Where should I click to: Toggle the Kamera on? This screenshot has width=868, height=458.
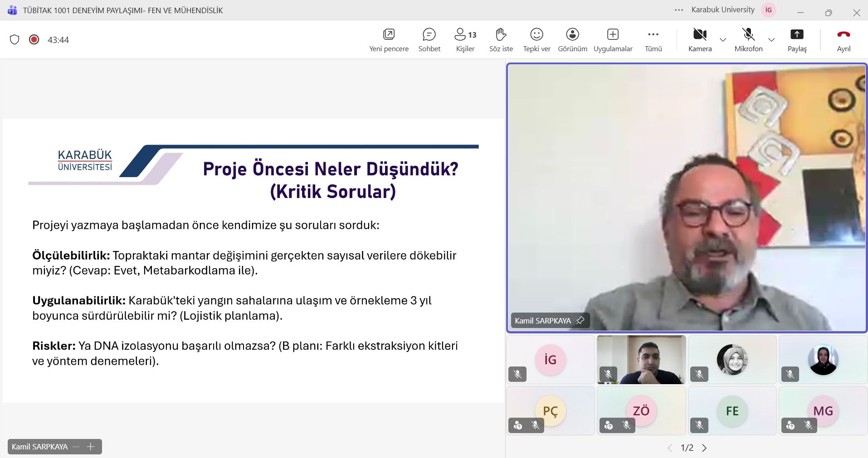pos(700,39)
